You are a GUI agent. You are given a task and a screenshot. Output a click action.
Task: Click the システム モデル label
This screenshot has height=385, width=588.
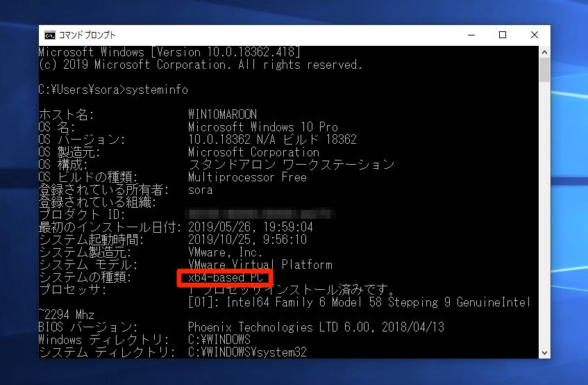pyautogui.click(x=88, y=265)
